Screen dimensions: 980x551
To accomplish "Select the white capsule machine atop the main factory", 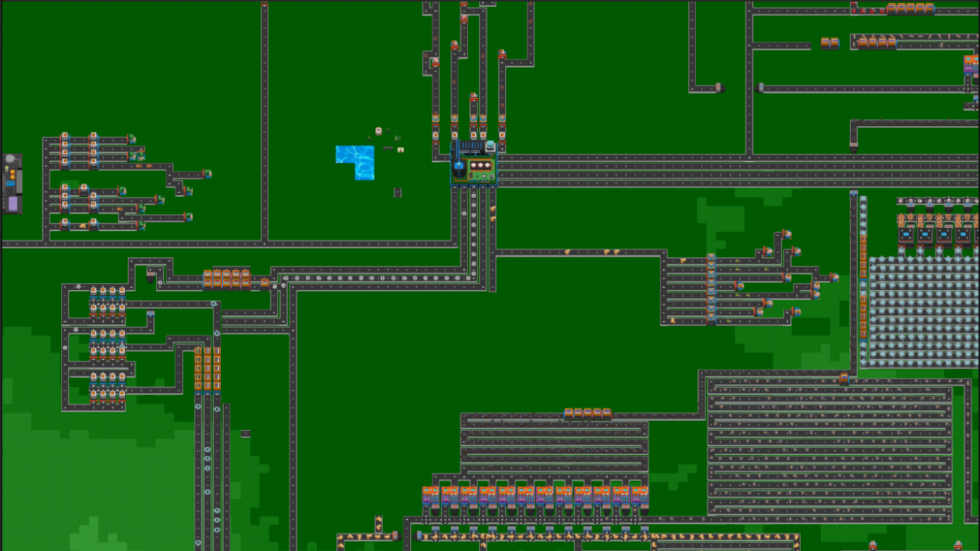I will coord(490,145).
